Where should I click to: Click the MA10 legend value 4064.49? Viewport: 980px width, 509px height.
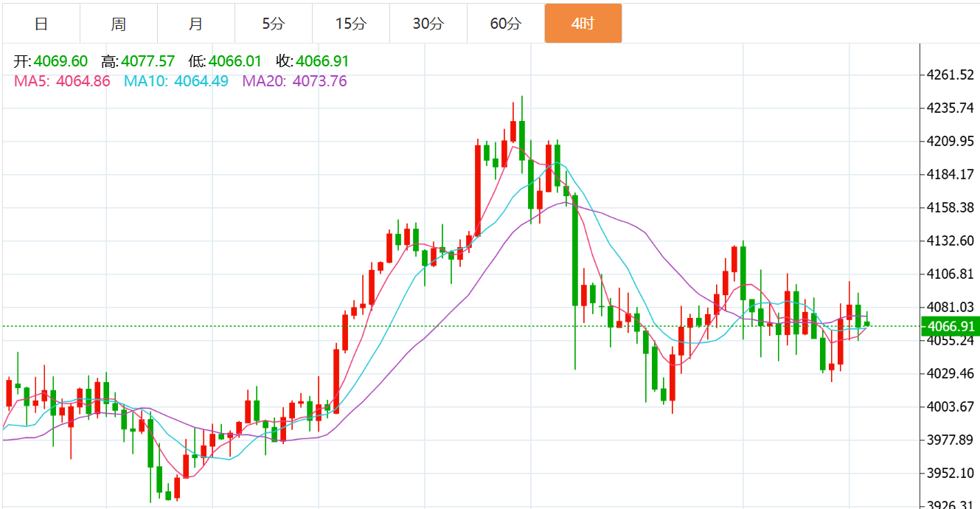[x=201, y=81]
